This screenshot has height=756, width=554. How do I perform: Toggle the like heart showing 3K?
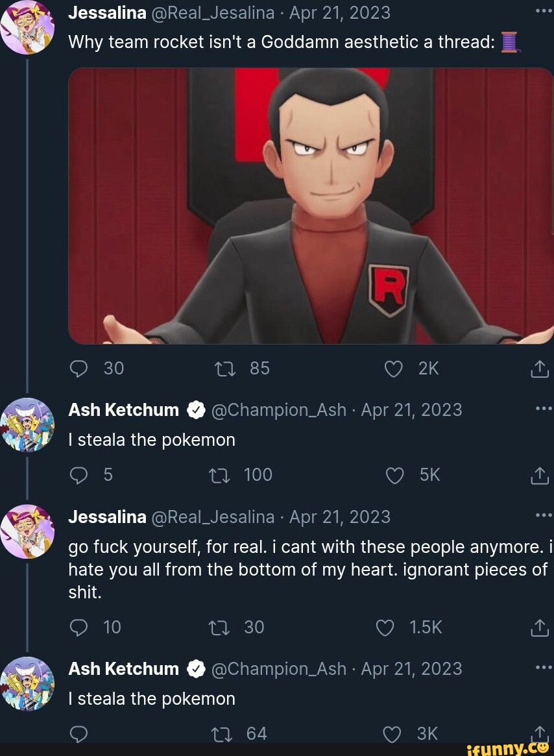(392, 733)
